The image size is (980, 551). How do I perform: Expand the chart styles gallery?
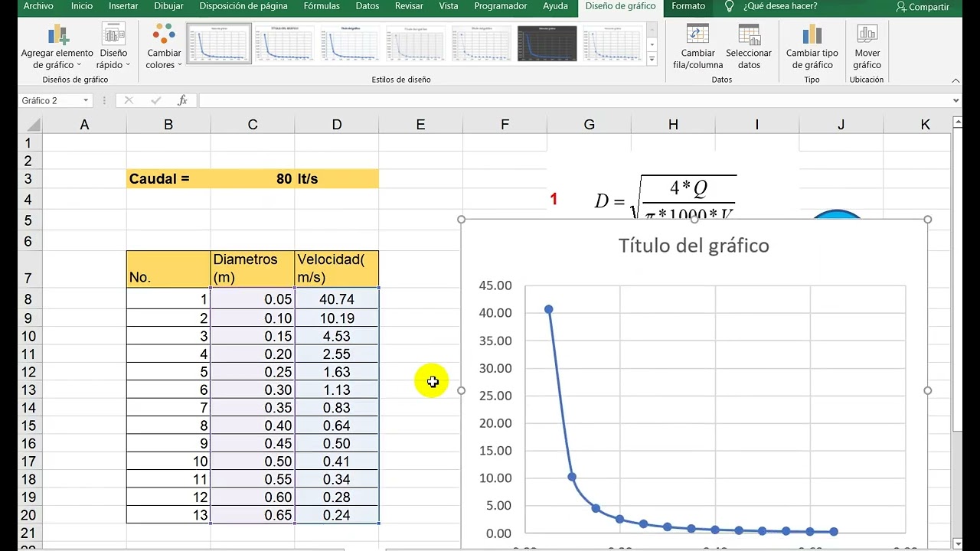tap(652, 59)
